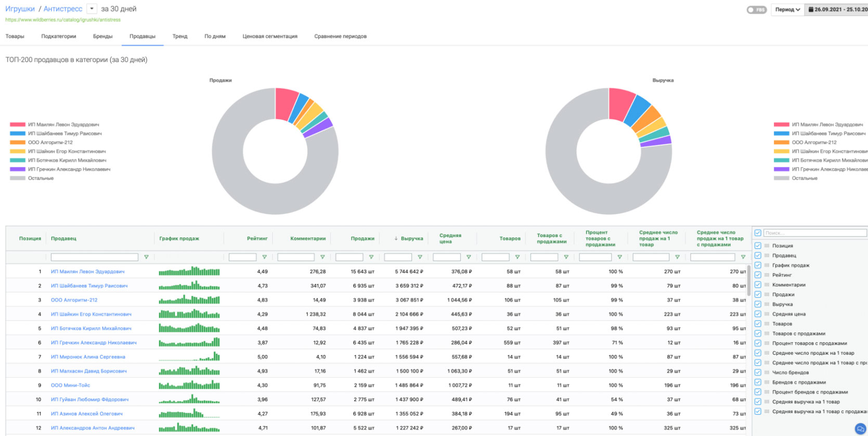Click the filter icon for the Выручка column

pyautogui.click(x=420, y=257)
